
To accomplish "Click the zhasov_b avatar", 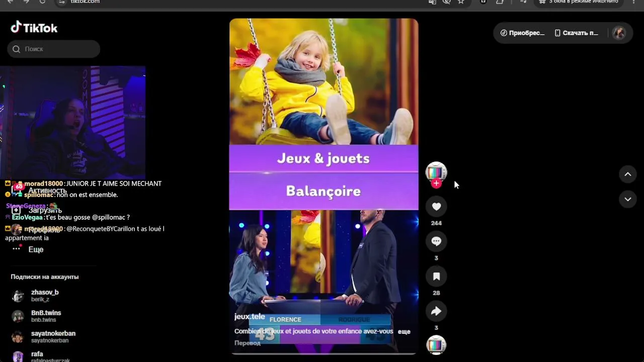I will (18, 296).
